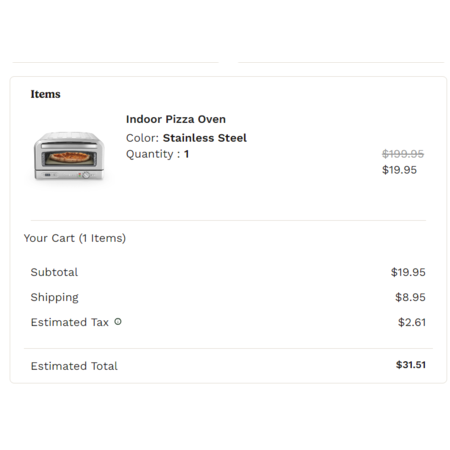Click Your Cart (1 Items) heading
The image size is (450, 450).
point(75,238)
